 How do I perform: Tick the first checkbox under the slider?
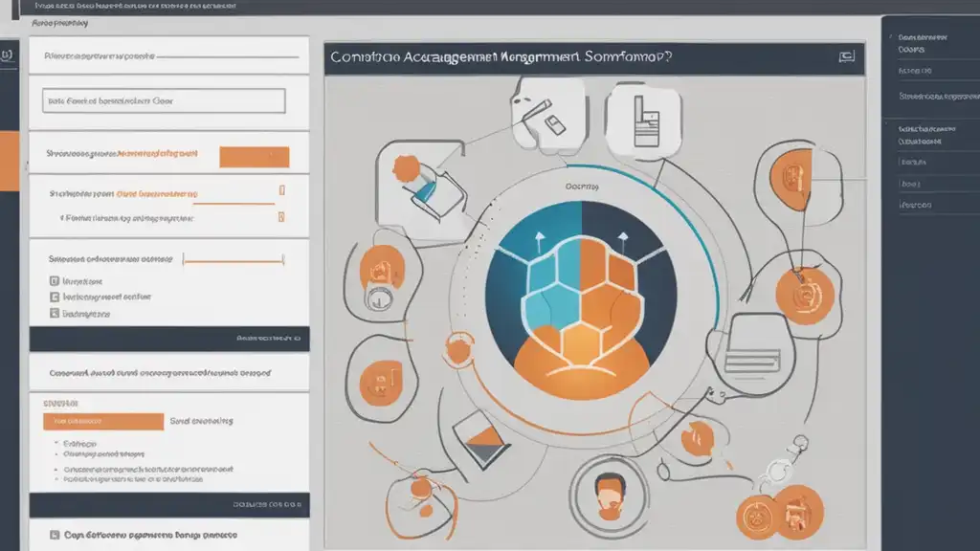pos(55,281)
